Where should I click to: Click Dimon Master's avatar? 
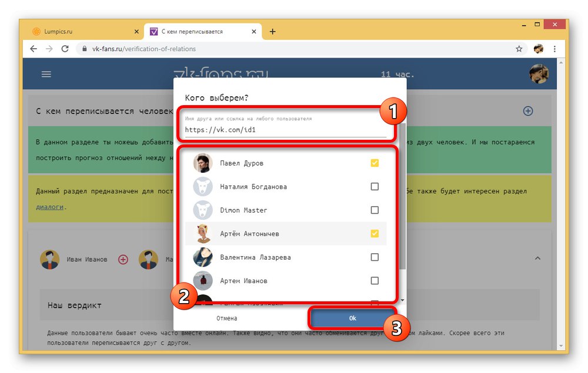pyautogui.click(x=203, y=210)
